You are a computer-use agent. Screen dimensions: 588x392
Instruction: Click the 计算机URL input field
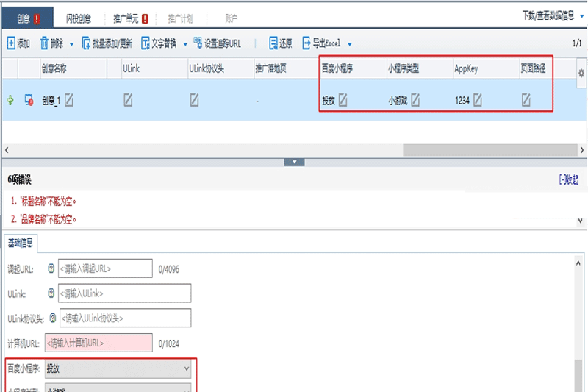[x=98, y=343]
